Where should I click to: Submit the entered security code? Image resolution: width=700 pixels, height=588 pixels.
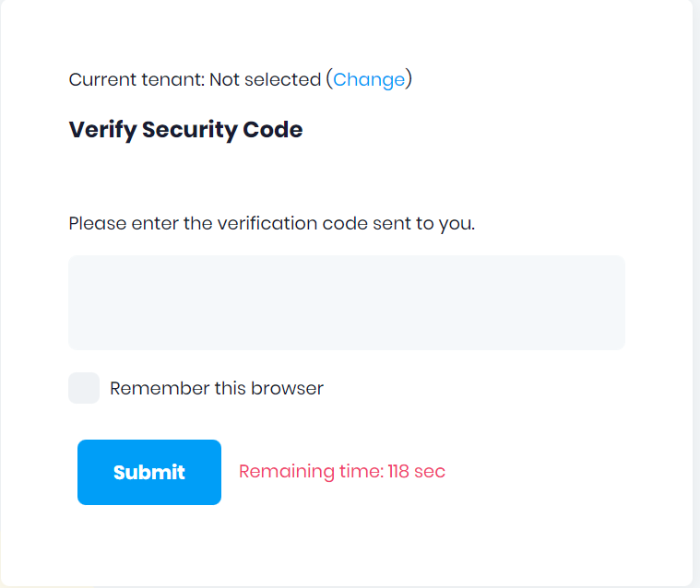[149, 472]
